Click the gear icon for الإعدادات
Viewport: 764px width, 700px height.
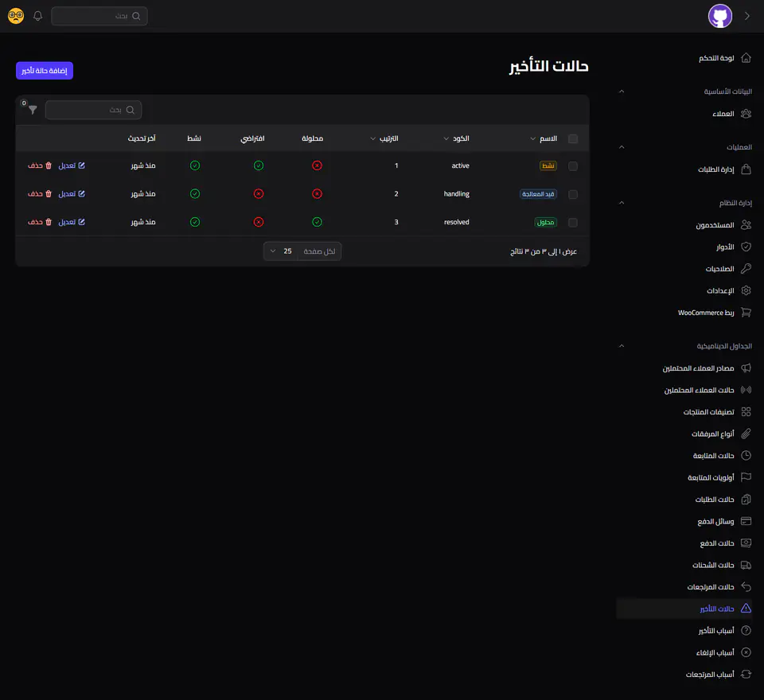tap(746, 290)
